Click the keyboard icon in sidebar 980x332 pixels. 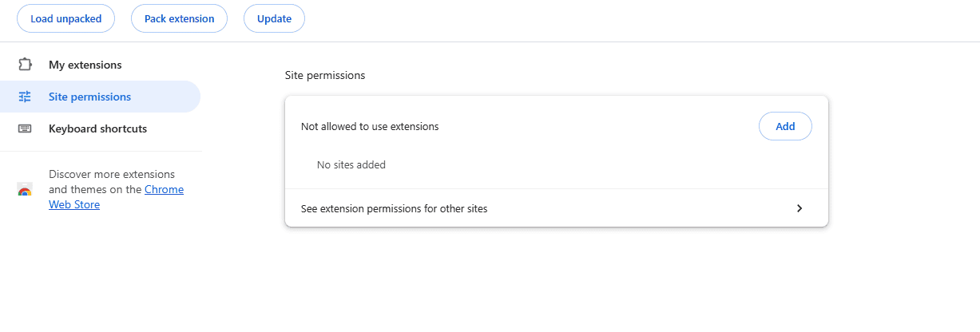(25, 128)
